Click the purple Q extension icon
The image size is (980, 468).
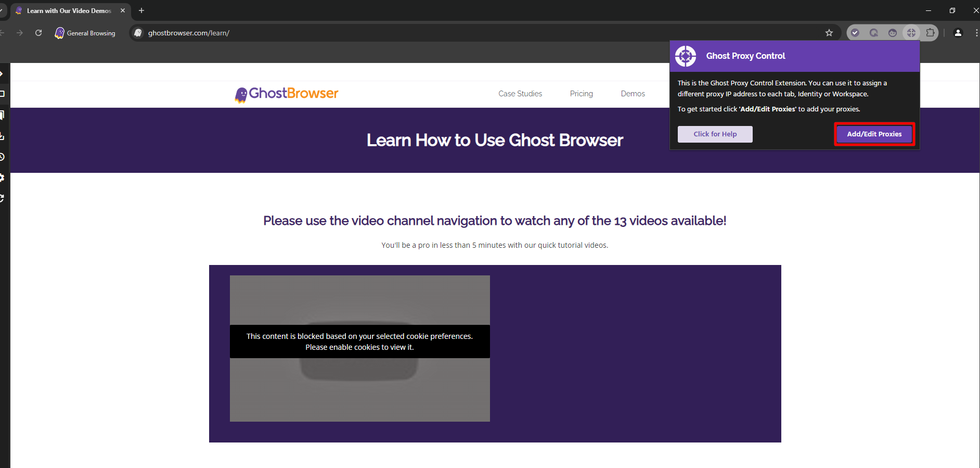pos(874,33)
